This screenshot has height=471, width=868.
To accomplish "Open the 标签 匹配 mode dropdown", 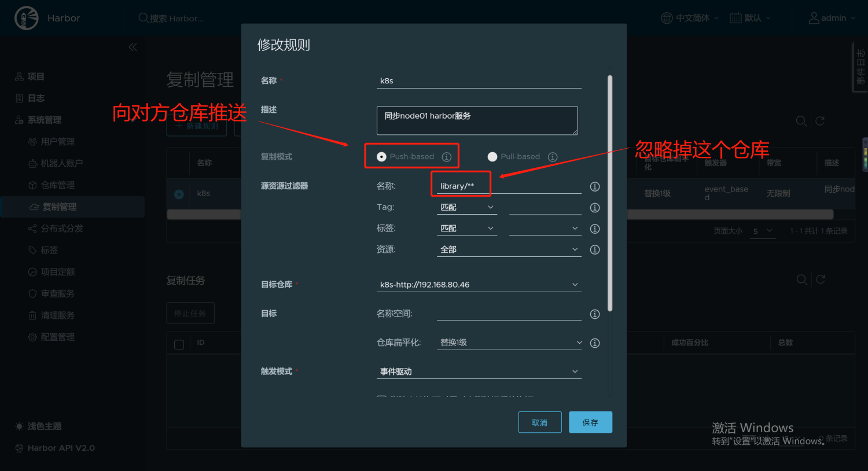I will [467, 229].
